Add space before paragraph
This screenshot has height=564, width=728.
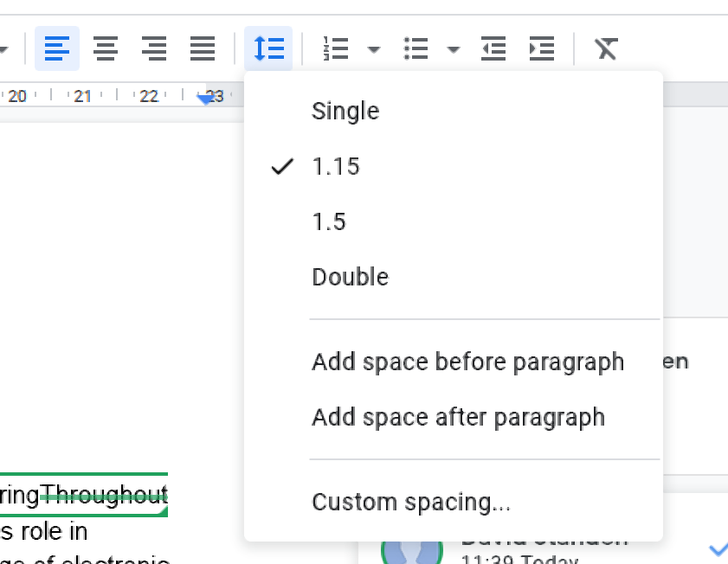point(467,362)
